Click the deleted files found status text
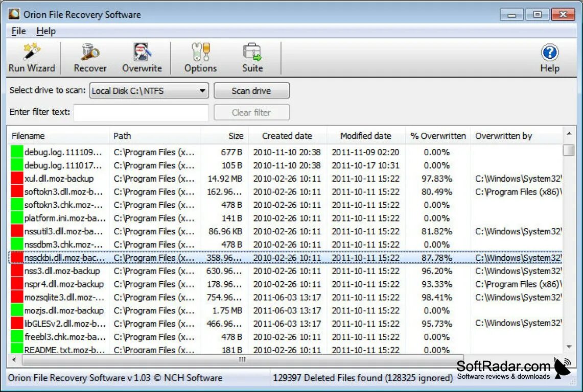The width and height of the screenshot is (583, 392). tap(362, 378)
